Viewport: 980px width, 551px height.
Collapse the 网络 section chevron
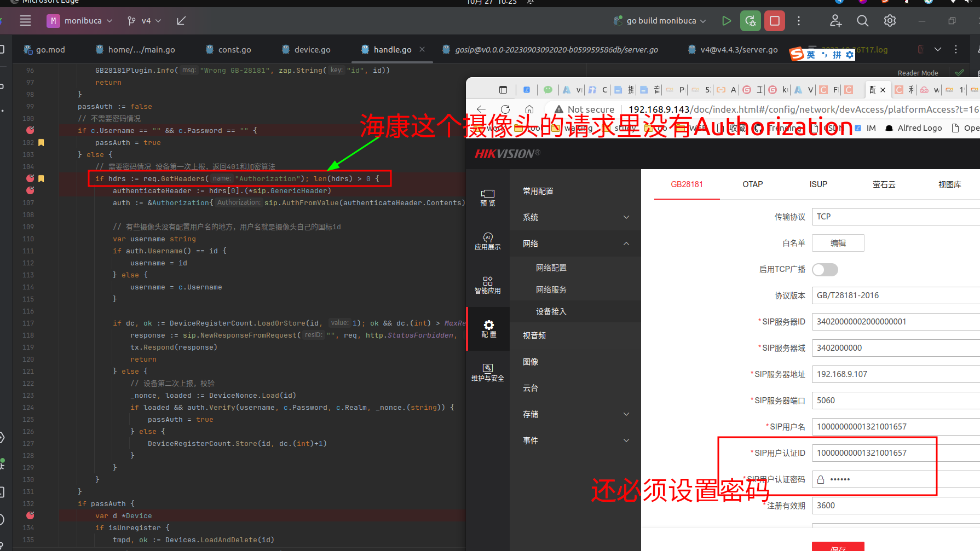[x=626, y=243]
